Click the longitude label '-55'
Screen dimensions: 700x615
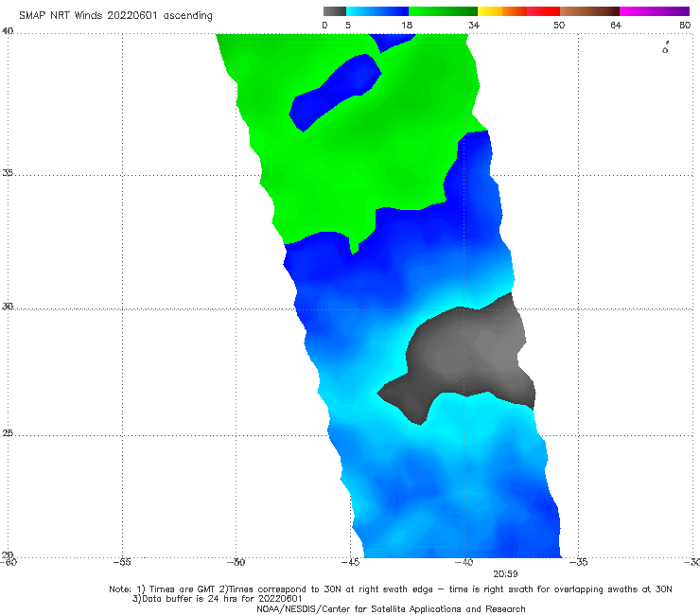122,562
